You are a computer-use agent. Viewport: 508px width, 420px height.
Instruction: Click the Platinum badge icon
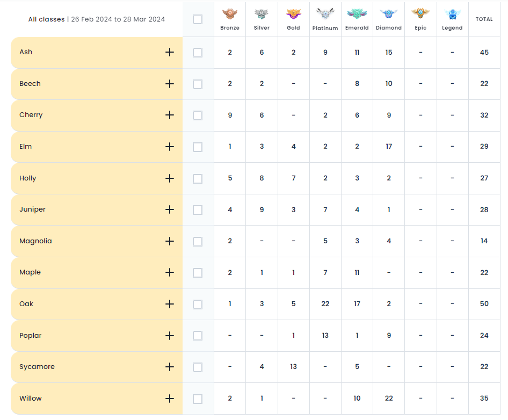[x=325, y=14]
